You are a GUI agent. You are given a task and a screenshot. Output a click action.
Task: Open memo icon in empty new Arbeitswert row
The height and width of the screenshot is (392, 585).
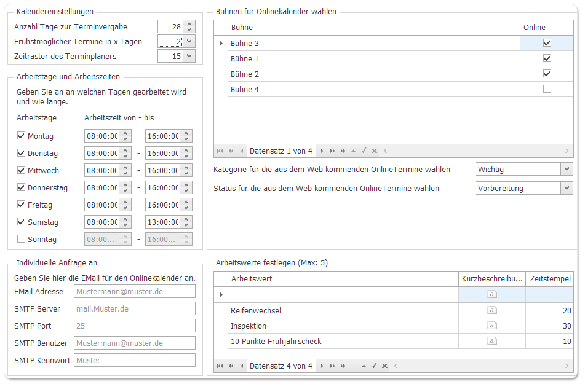492,294
